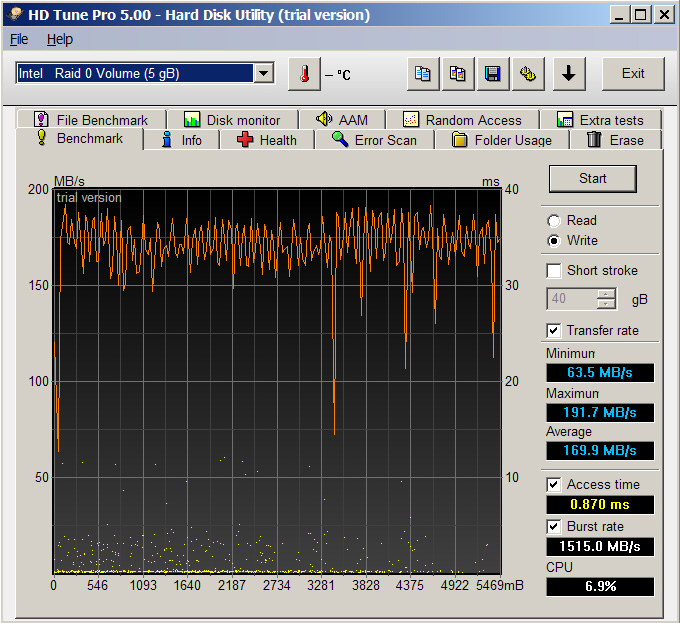Screen dimensions: 680x623
Task: Disable the Burst rate checkbox
Action: coord(554,527)
